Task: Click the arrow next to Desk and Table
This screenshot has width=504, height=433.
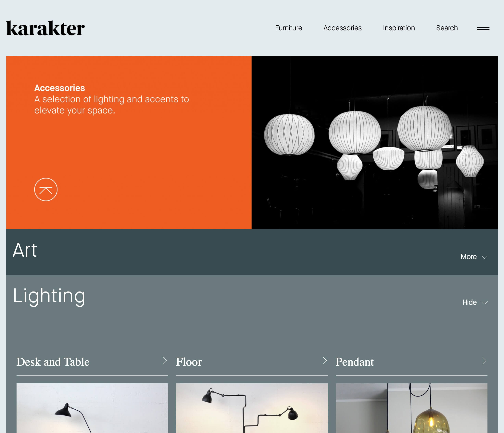Action: (x=165, y=361)
